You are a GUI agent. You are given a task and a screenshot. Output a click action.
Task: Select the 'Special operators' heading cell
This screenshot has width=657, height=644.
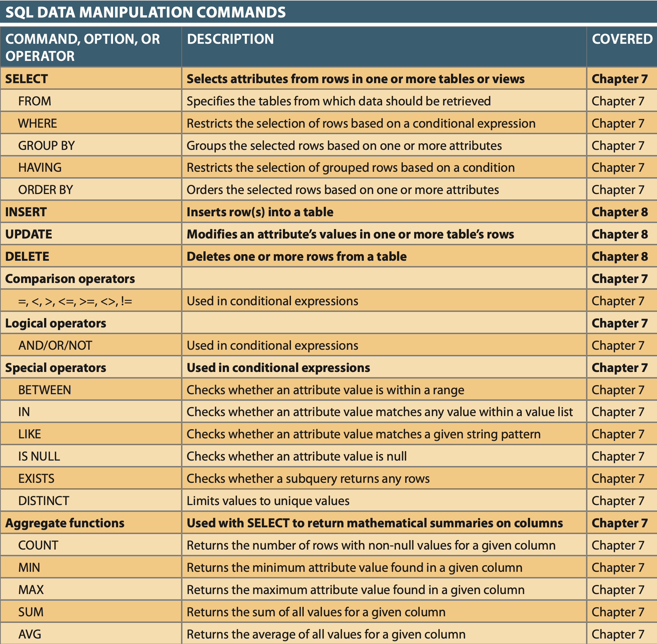(91, 367)
